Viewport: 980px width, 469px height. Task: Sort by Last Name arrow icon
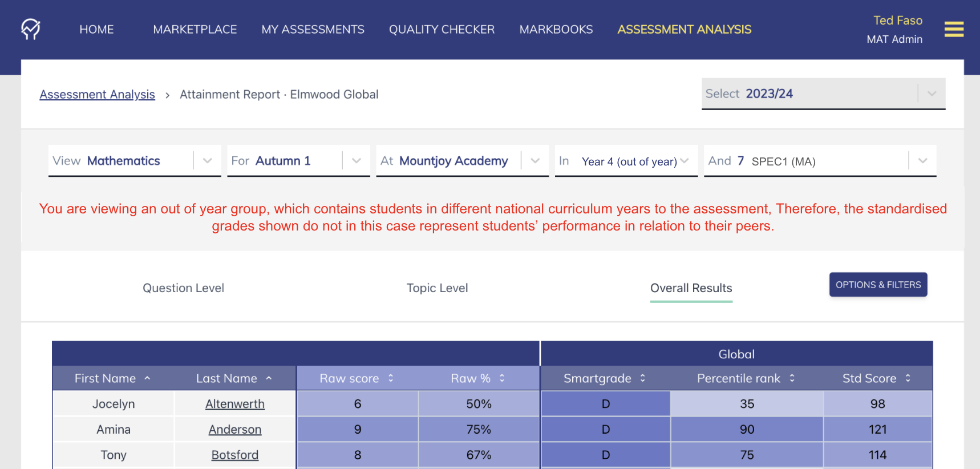(x=269, y=378)
